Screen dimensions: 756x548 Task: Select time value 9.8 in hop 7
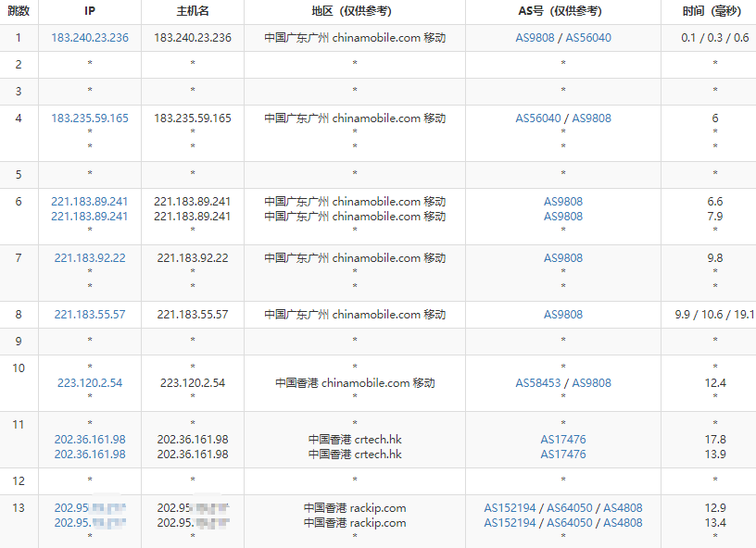[715, 257]
